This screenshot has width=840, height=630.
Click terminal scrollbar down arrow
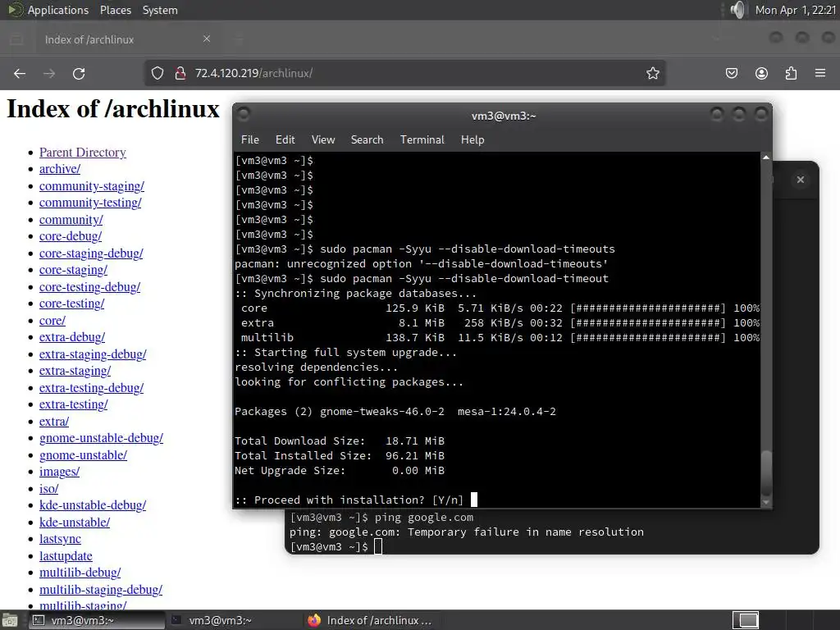click(x=766, y=502)
